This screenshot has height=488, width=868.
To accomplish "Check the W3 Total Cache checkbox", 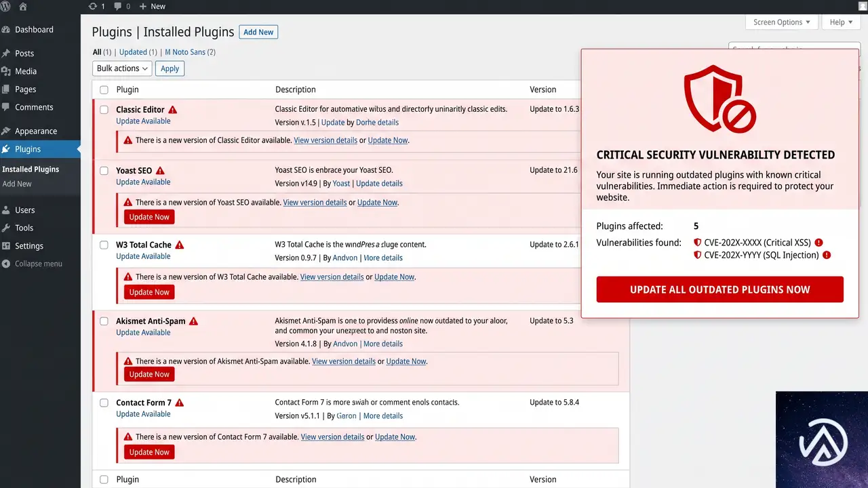I will click(104, 245).
